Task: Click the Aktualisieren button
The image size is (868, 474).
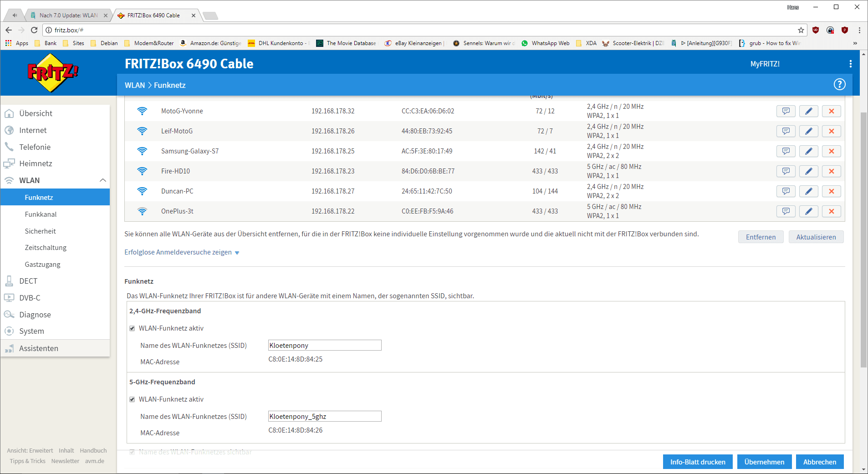Action: 816,237
